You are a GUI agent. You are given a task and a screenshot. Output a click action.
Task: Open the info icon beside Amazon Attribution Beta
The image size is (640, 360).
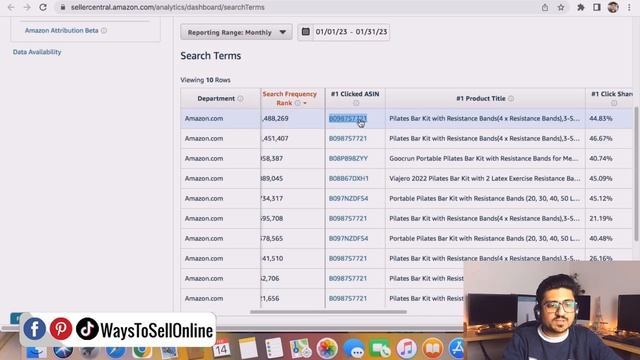(x=104, y=30)
